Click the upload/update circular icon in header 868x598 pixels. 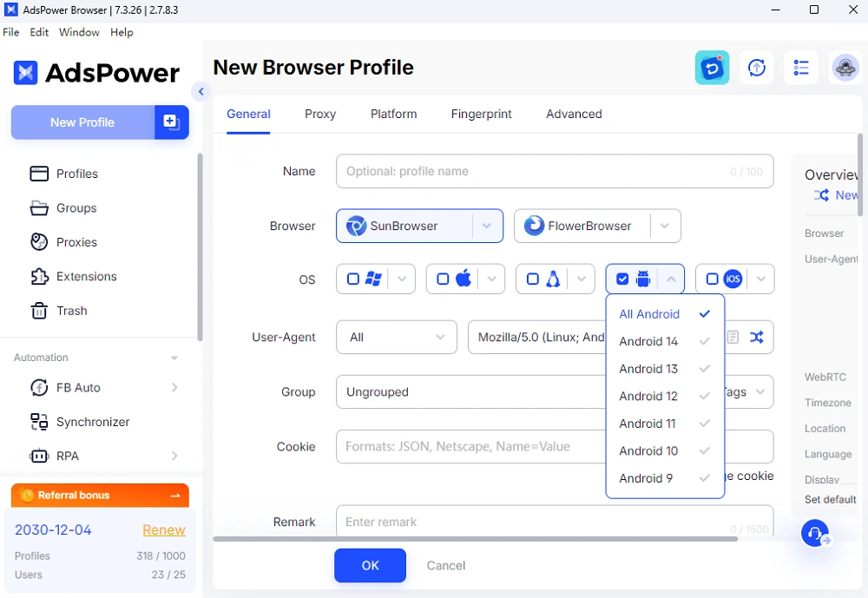[757, 68]
